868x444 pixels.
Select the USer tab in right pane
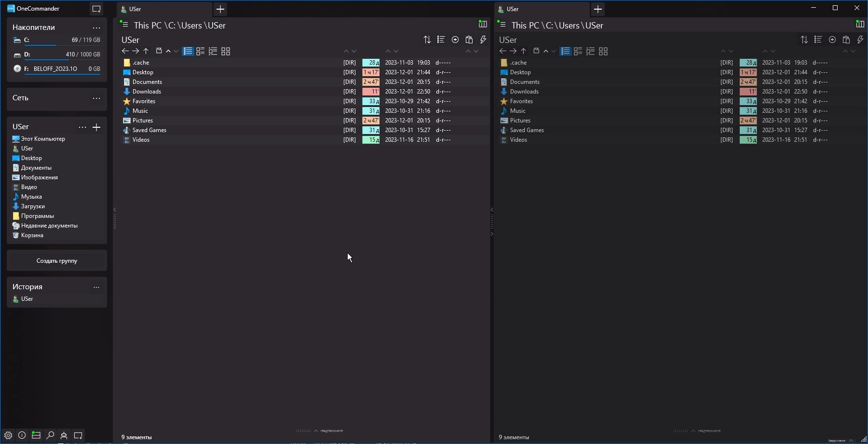click(542, 9)
